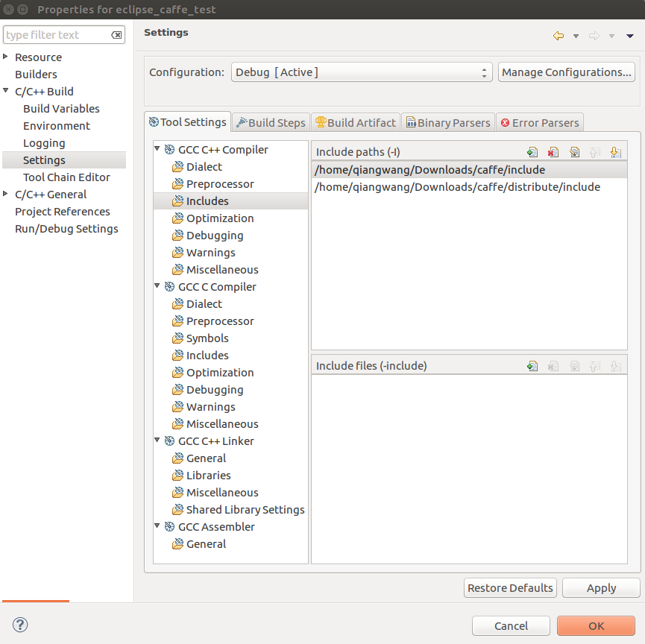
Task: Click the Manage Configurations button
Action: 567,72
